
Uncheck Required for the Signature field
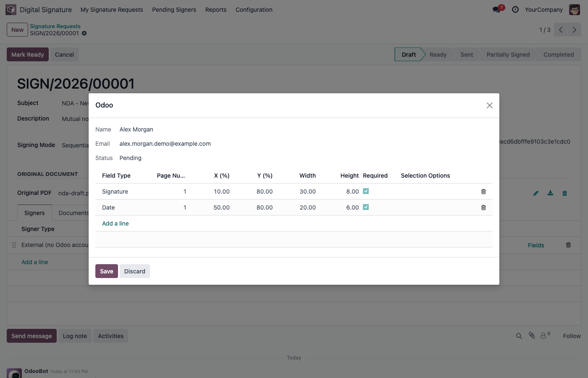click(x=366, y=191)
